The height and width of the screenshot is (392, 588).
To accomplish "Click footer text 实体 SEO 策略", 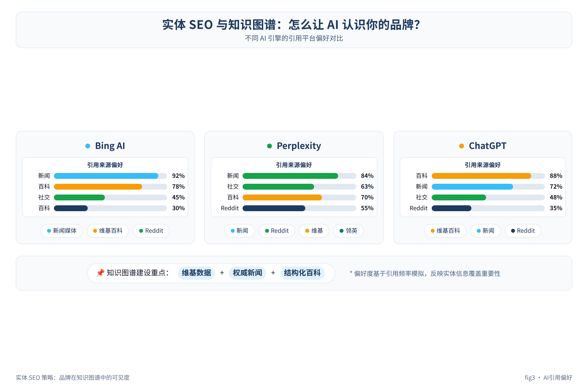I will click(73, 378).
